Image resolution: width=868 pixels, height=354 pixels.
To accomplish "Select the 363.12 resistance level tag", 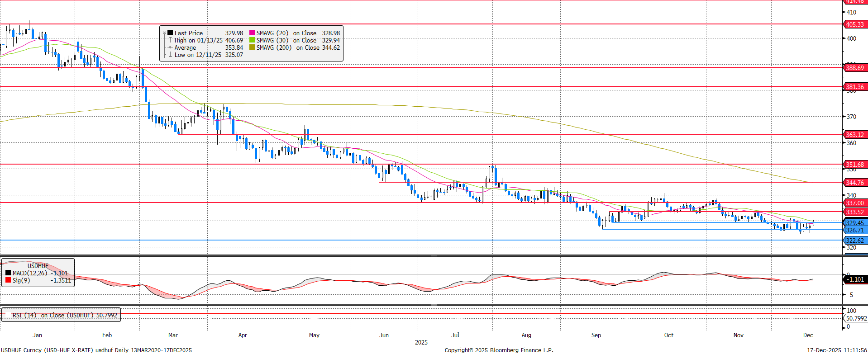I will (855, 135).
